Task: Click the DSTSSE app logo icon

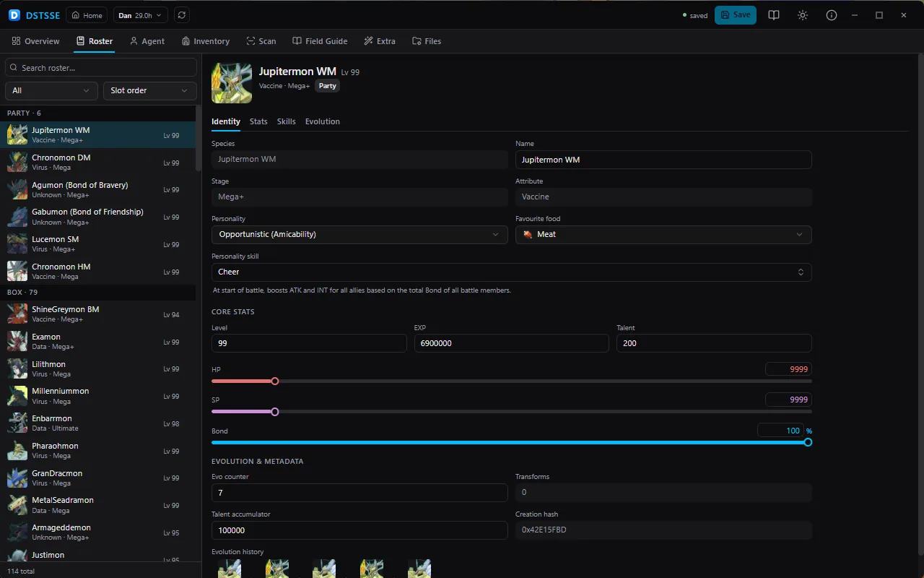Action: [x=14, y=15]
